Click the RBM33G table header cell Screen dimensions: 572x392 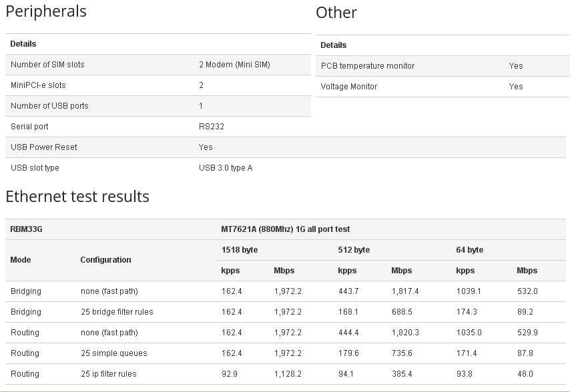[27, 229]
